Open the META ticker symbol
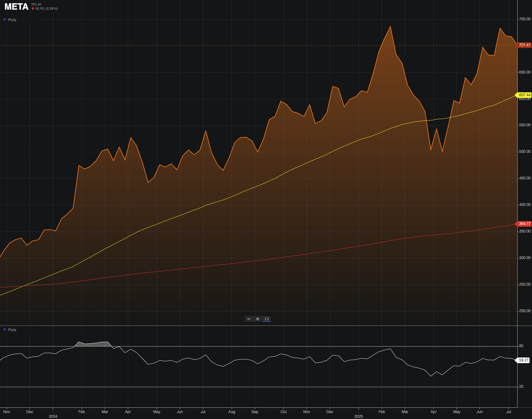This screenshot has height=419, width=532. 16,7
